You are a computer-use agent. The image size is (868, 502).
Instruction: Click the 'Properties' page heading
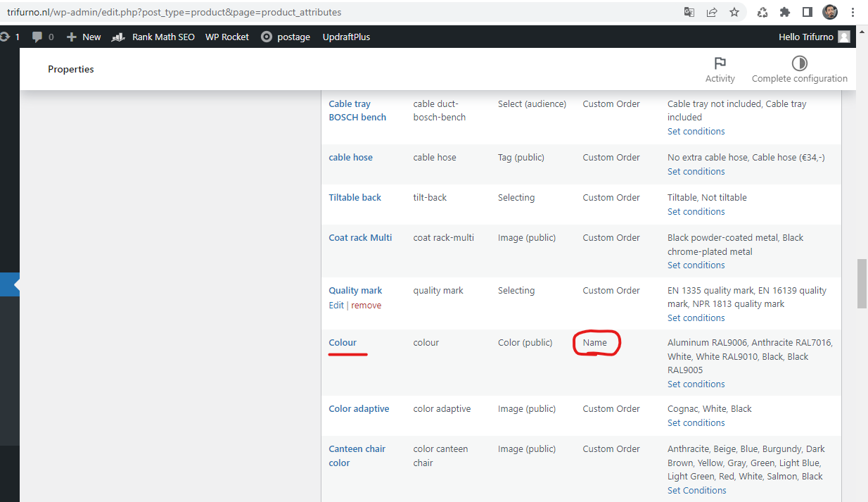coord(71,69)
